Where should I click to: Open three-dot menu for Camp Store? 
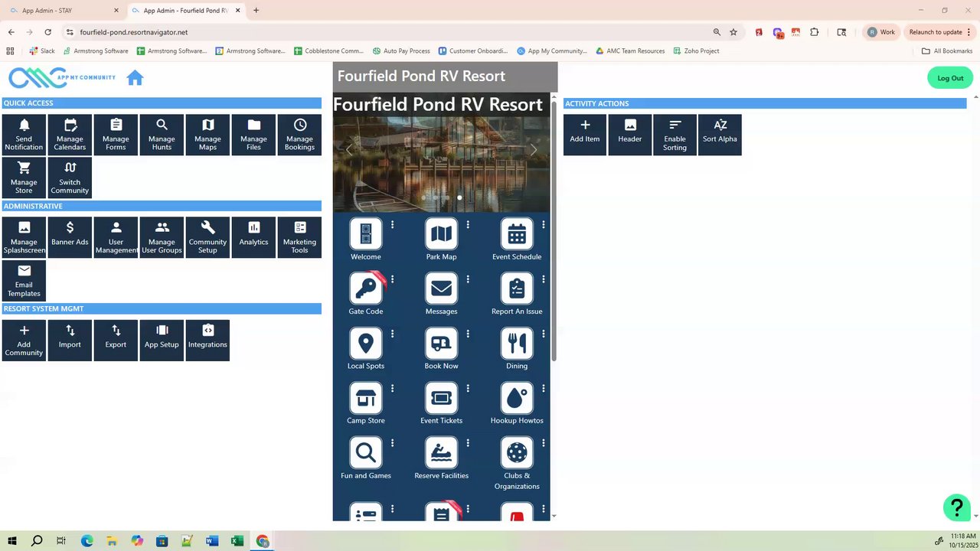point(392,388)
